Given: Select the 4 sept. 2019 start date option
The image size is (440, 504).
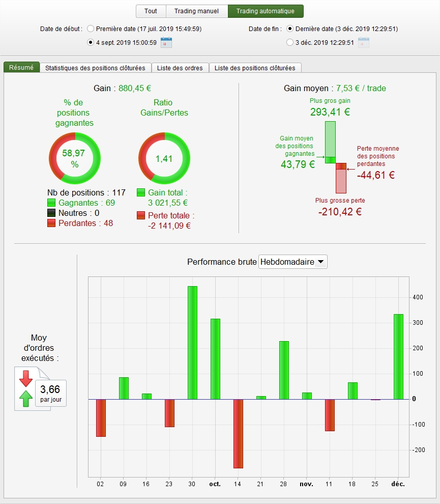Looking at the screenshot, I should pos(91,42).
